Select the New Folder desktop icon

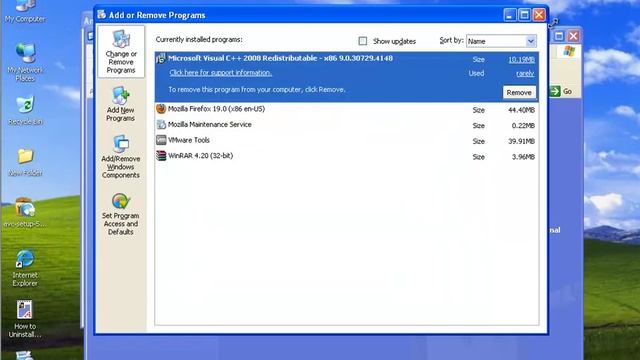click(25, 162)
